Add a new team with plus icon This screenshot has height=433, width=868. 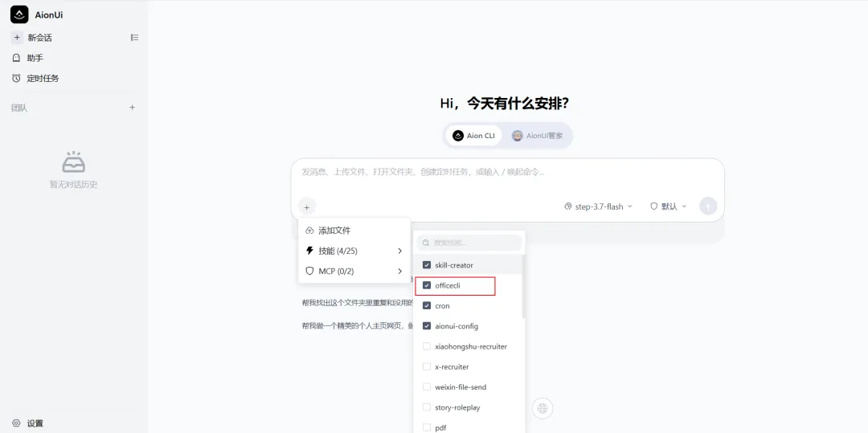132,108
